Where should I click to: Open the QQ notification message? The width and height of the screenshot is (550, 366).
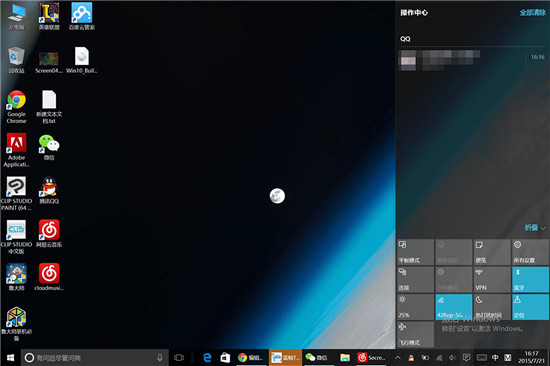pyautogui.click(x=472, y=60)
